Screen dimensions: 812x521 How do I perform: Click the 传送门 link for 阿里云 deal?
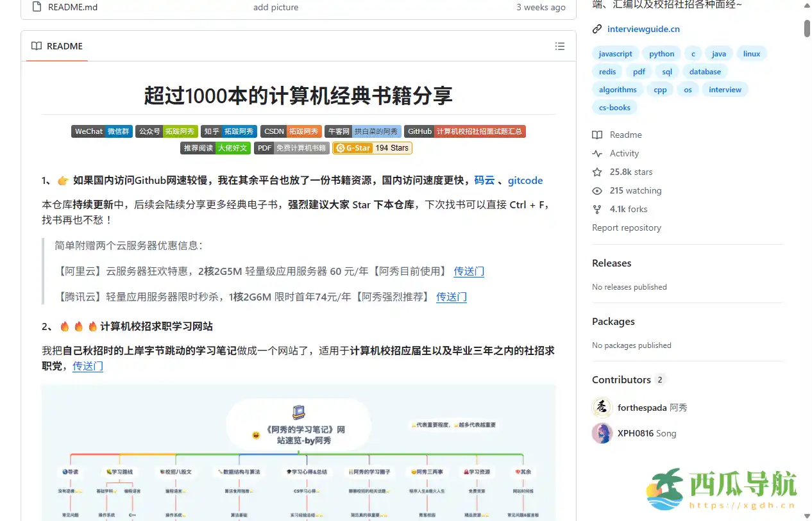469,271
